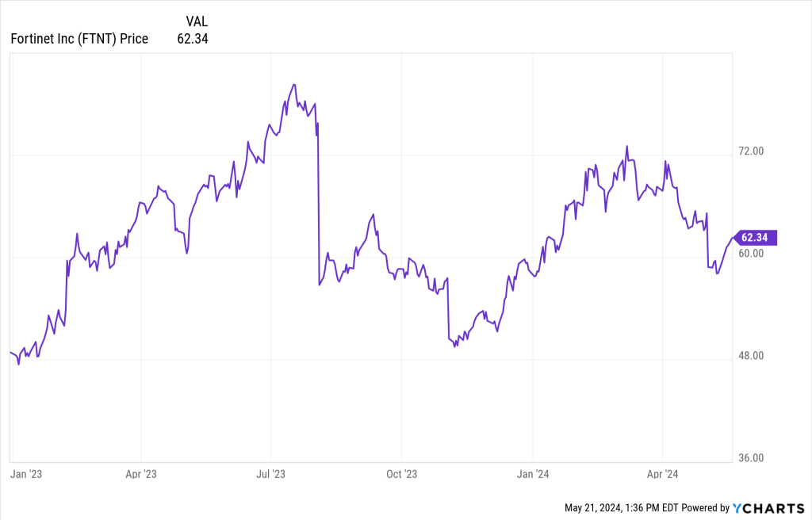This screenshot has height=520, width=812.
Task: Click the Powered by text
Action: [704, 507]
